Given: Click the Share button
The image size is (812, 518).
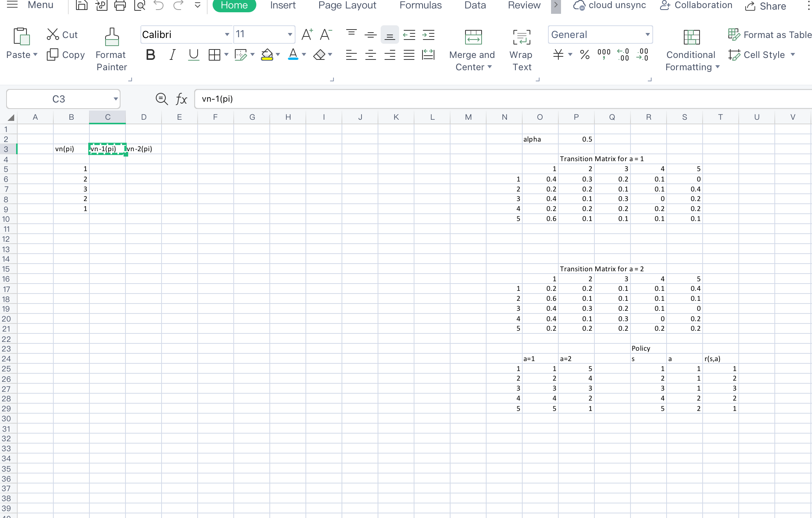Looking at the screenshot, I should click(x=766, y=6).
